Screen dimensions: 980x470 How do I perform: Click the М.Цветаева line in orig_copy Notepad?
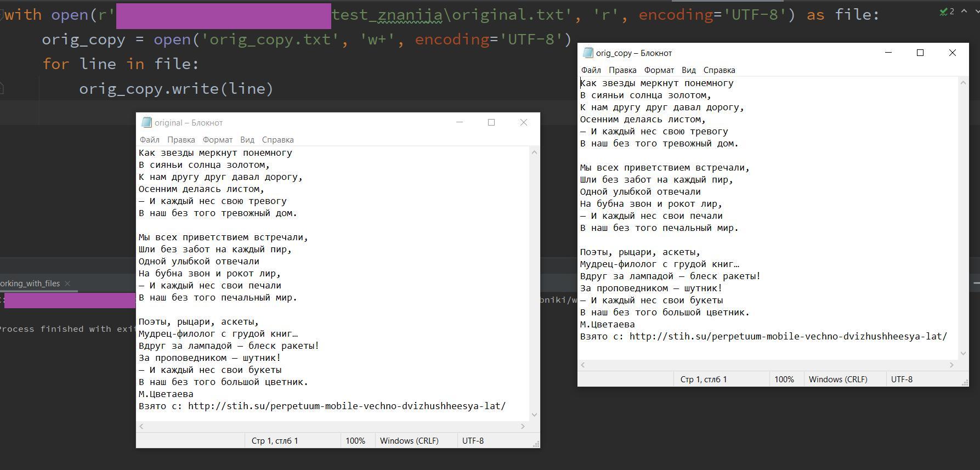tap(607, 325)
